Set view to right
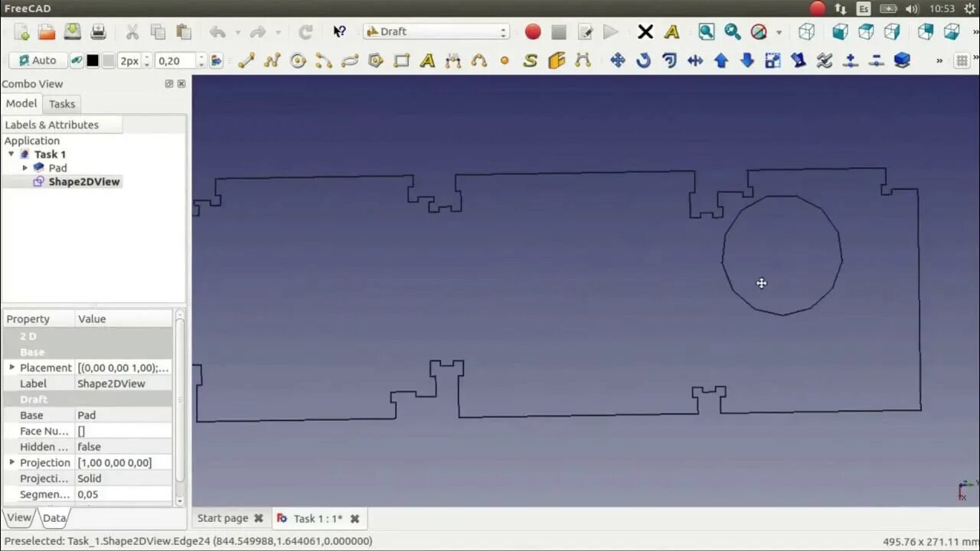Image resolution: width=980 pixels, height=551 pixels. (x=892, y=31)
